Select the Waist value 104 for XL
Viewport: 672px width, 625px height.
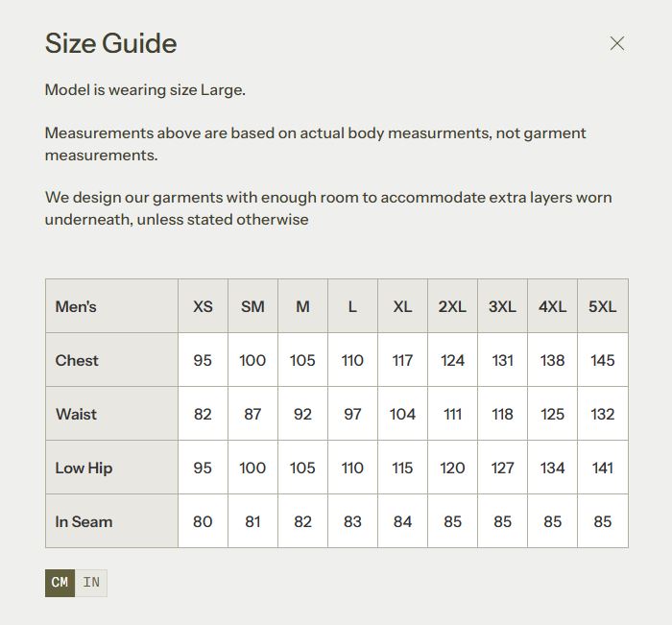[x=402, y=415]
